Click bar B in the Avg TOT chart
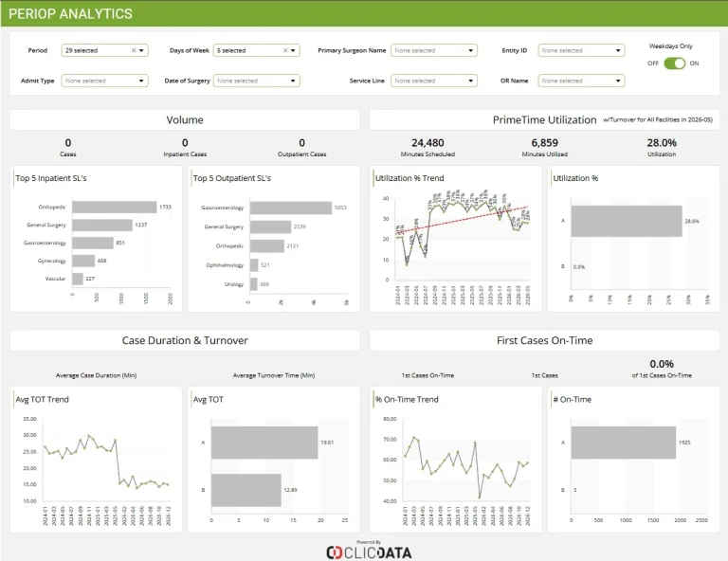The width and height of the screenshot is (728, 561). [x=246, y=490]
